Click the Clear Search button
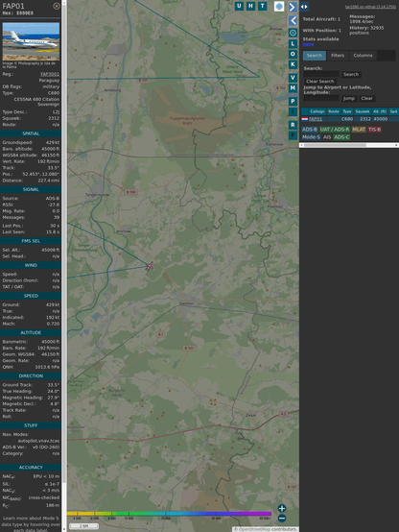The height and width of the screenshot is (532, 399). click(x=320, y=82)
